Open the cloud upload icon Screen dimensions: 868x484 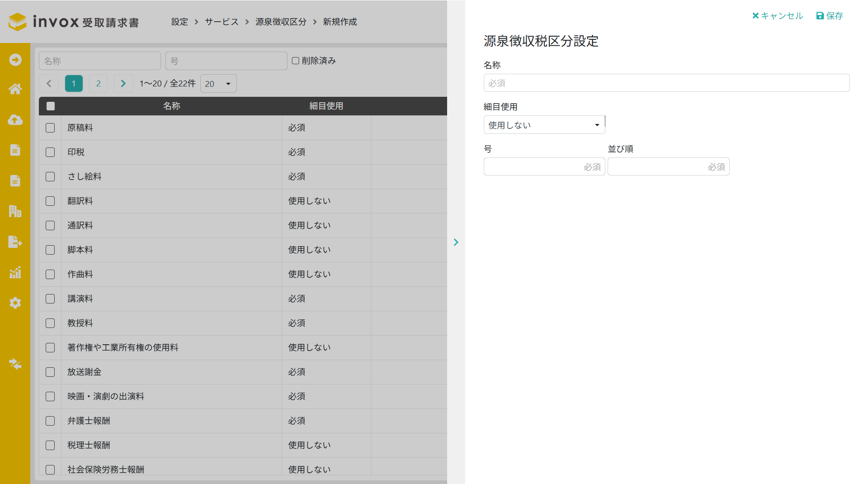pyautogui.click(x=15, y=120)
